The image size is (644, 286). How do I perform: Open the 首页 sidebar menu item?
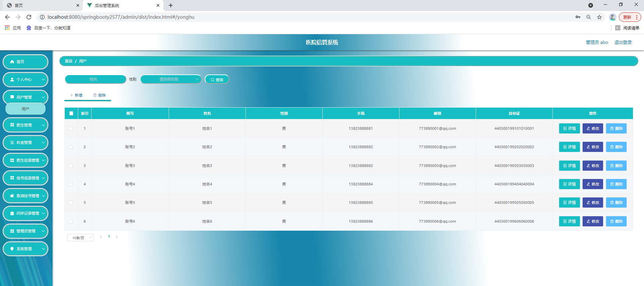[x=25, y=62]
